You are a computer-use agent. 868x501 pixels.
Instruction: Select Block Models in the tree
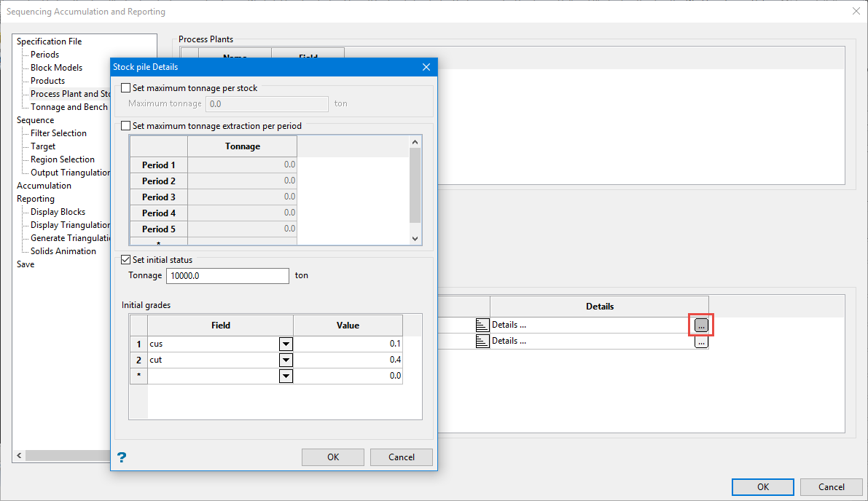pos(56,68)
